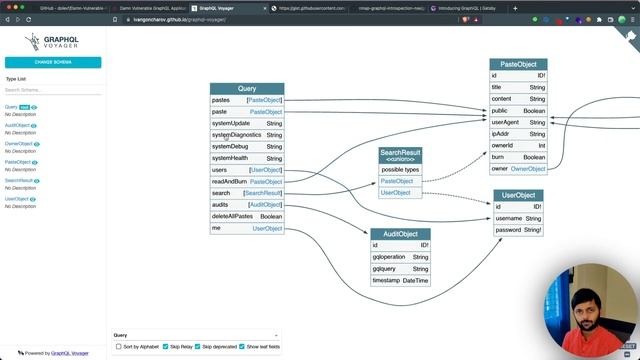Open the browser main menu icon
This screenshot has width=640, height=360.
[x=633, y=19]
